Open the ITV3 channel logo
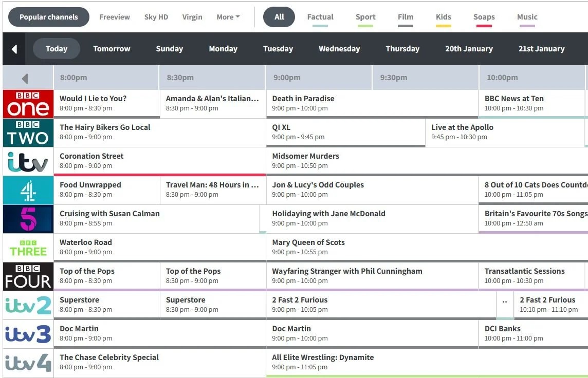This screenshot has width=588, height=378. [x=28, y=334]
